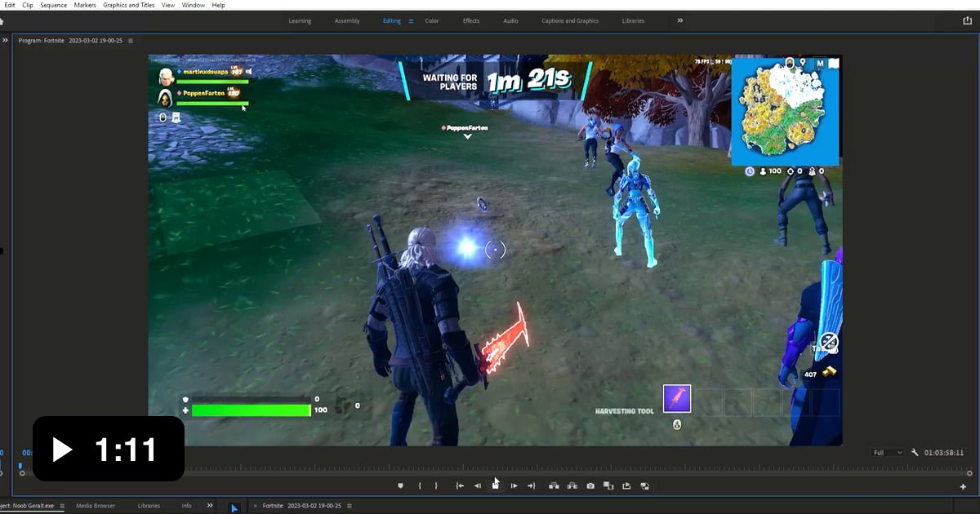Open the Window menu
Viewport: 980px width, 514px height.
pos(194,5)
